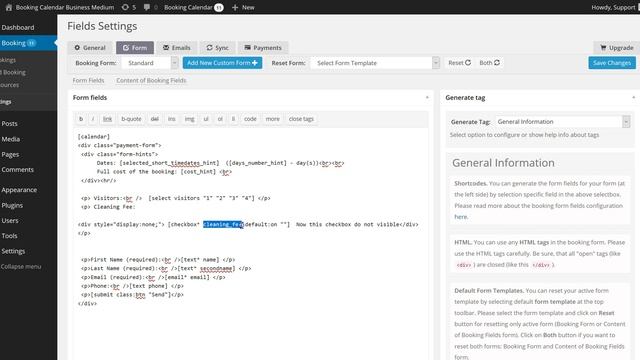Viewport: 640px width, 360px height.
Task: Switch to the General settings tab
Action: [x=90, y=48]
